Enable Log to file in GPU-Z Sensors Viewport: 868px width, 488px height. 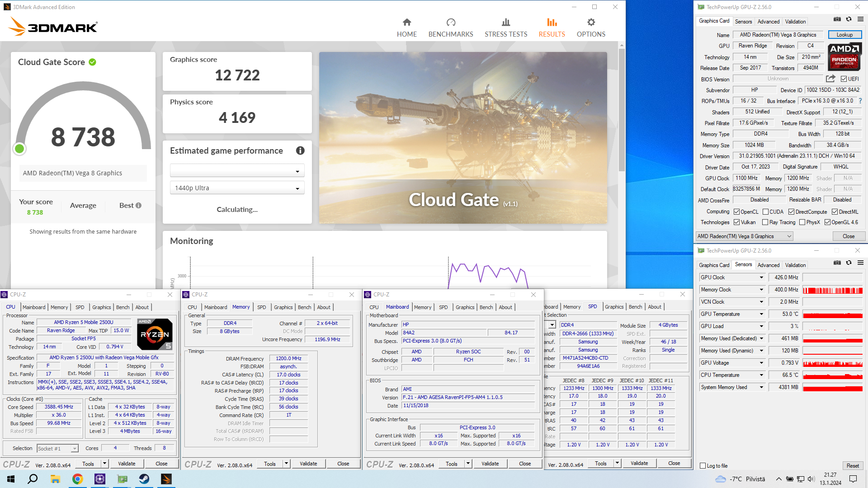coord(703,466)
